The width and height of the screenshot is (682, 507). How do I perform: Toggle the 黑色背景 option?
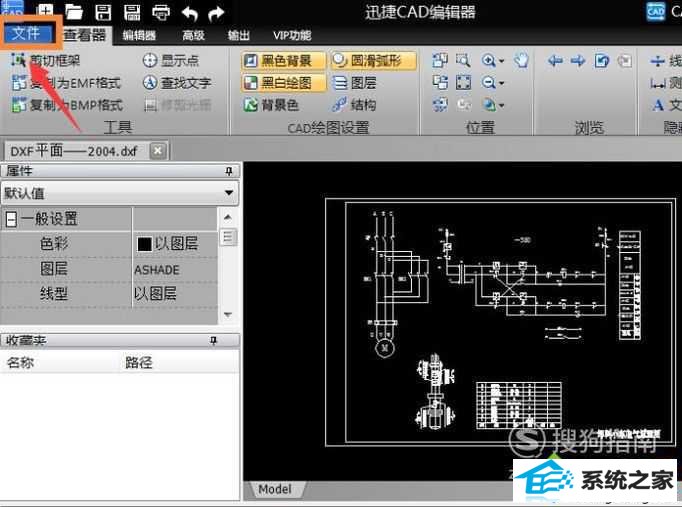coord(283,60)
